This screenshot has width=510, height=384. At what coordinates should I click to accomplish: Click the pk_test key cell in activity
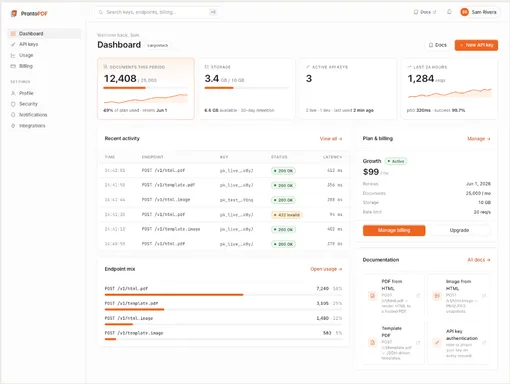coord(236,200)
